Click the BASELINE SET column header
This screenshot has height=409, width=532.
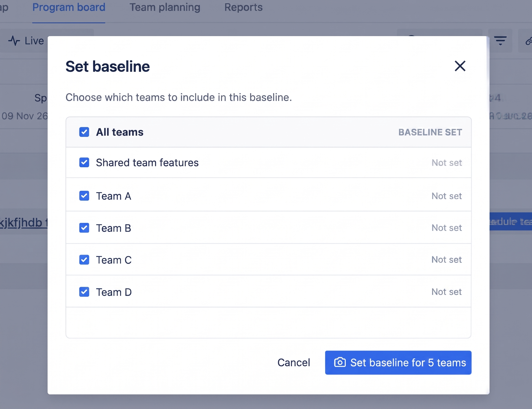pyautogui.click(x=430, y=132)
